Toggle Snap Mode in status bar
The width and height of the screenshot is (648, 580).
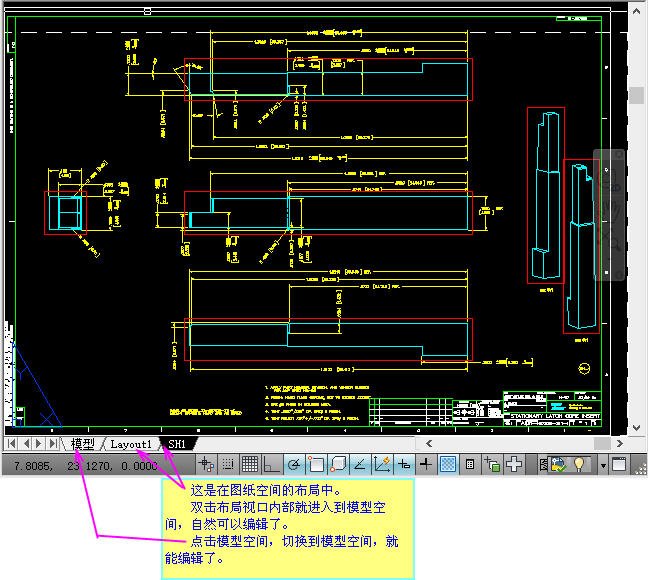point(228,464)
